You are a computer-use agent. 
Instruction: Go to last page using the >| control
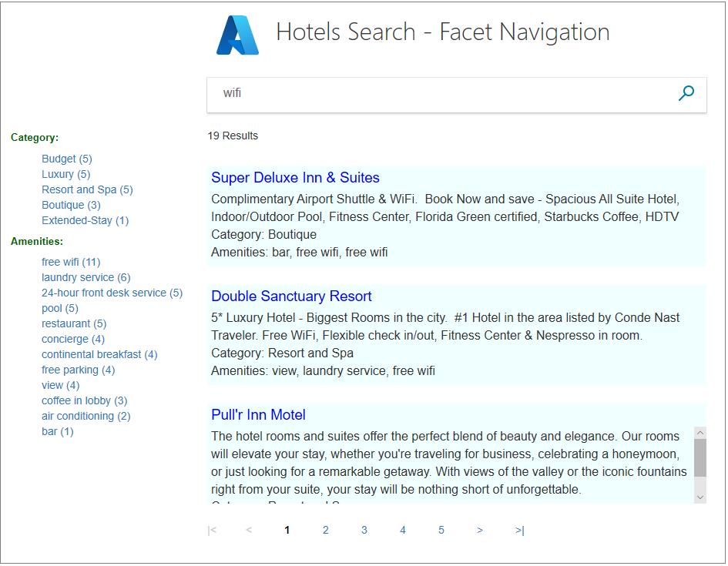click(518, 530)
